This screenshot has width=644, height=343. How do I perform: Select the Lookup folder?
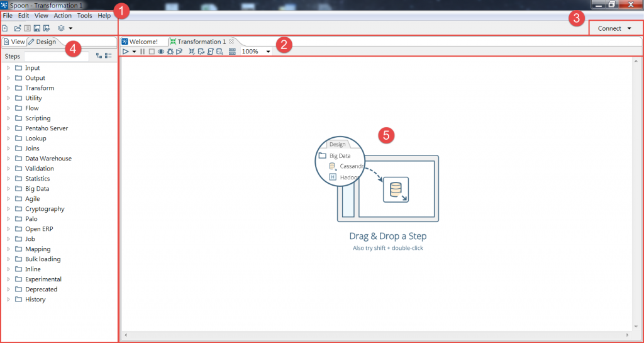pos(31,138)
